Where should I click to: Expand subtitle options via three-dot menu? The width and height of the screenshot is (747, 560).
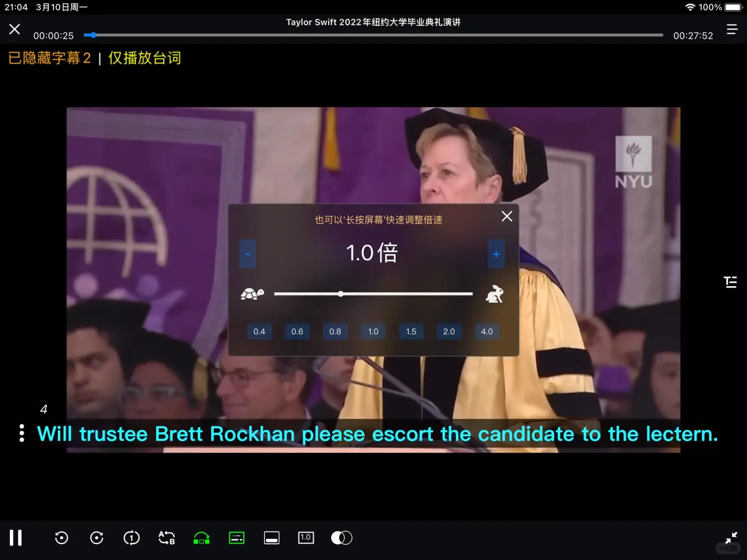[21, 433]
